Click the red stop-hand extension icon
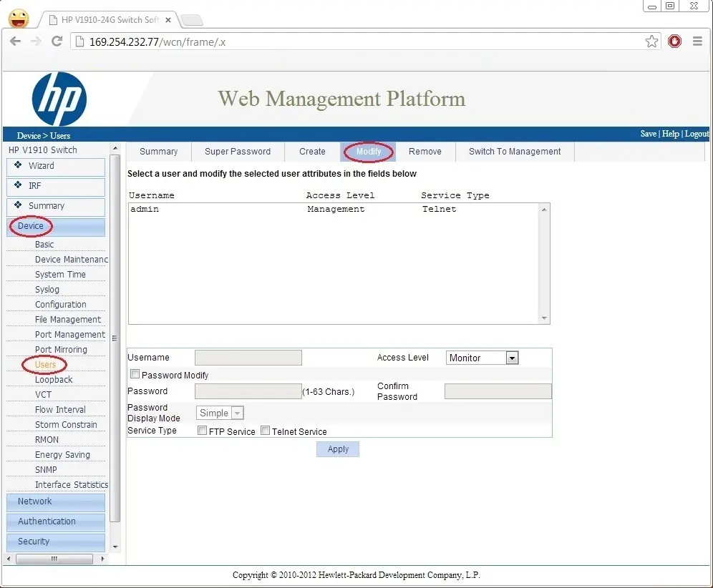This screenshot has width=713, height=588. (x=674, y=41)
